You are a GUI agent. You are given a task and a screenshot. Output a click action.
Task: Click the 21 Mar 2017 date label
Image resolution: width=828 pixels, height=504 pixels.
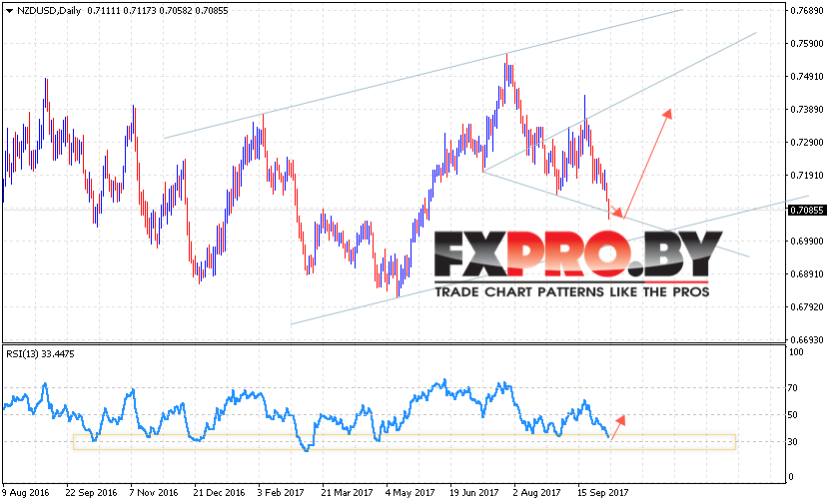347,493
